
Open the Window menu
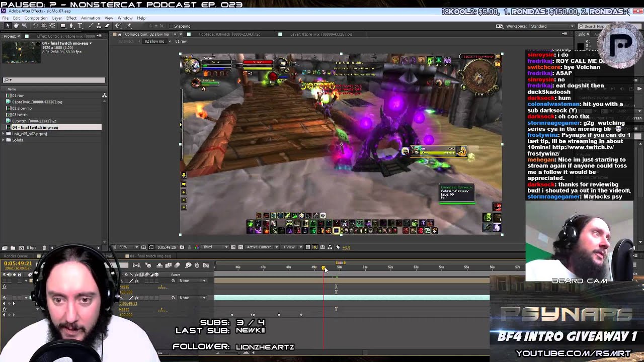(x=125, y=18)
